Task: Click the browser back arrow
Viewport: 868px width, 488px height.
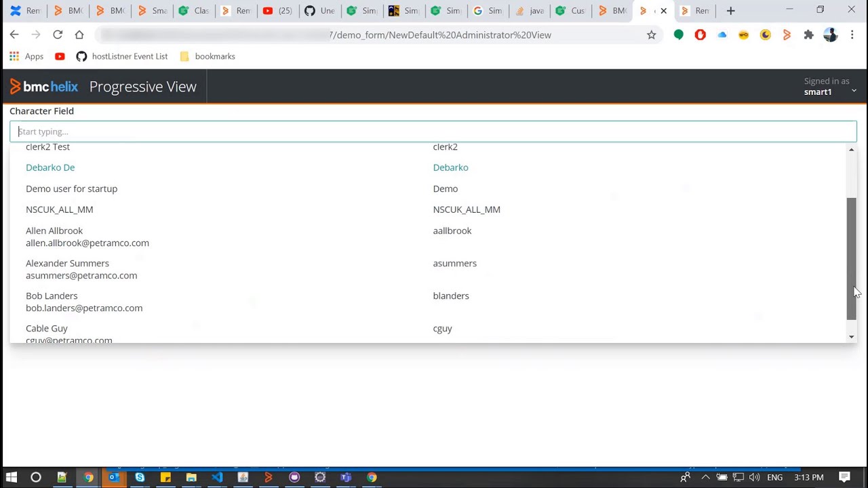Action: (14, 35)
